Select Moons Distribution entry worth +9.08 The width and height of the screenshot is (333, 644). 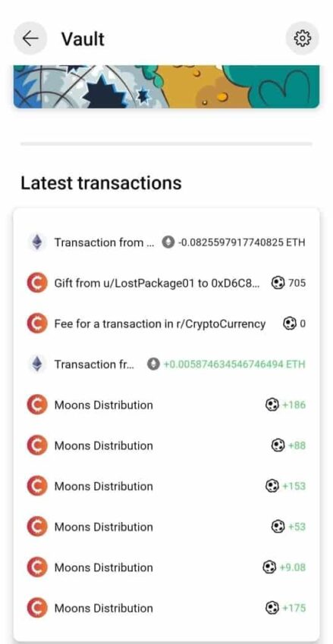(167, 567)
